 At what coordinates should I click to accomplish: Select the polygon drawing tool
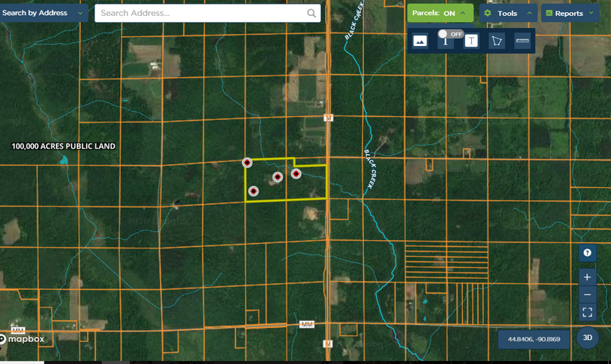[497, 41]
